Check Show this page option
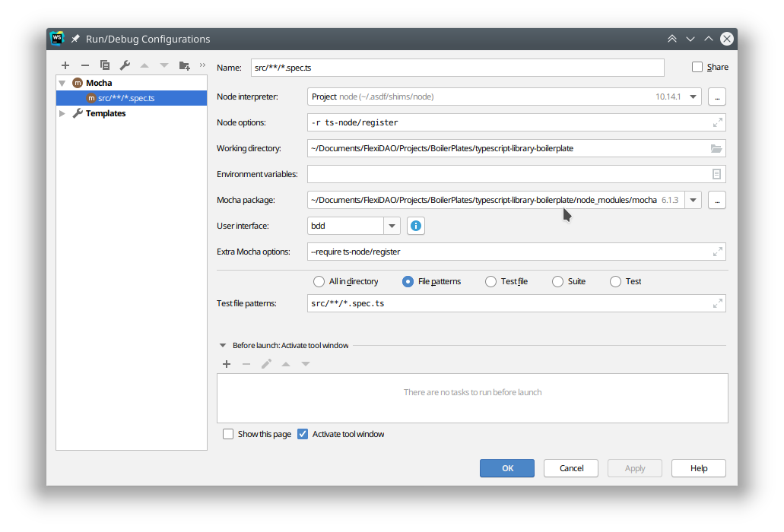784x532 pixels. click(x=228, y=434)
